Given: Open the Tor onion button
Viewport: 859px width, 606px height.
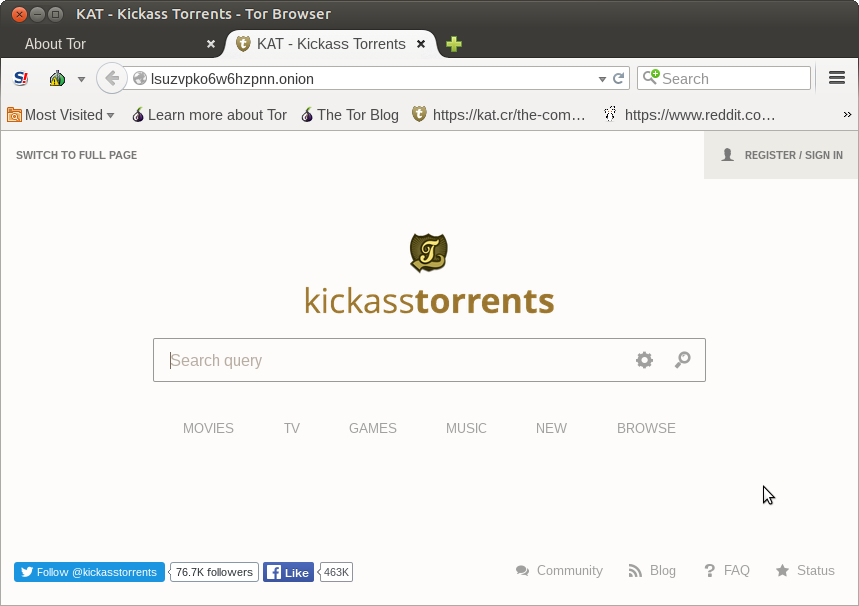Looking at the screenshot, I should 57,79.
